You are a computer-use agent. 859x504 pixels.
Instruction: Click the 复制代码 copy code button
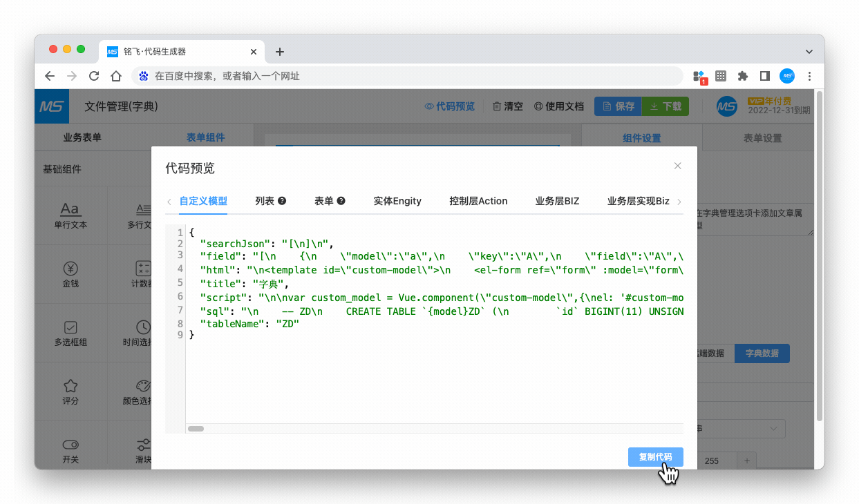tap(655, 457)
